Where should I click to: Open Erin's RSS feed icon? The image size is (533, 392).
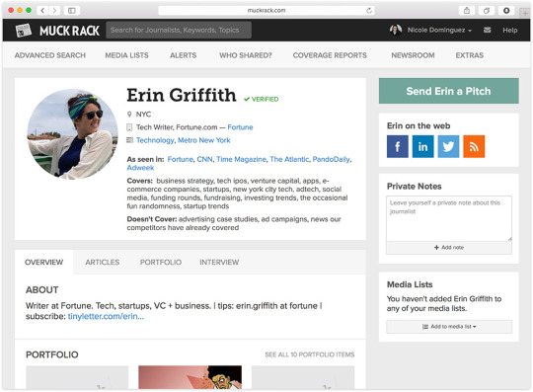coord(474,146)
